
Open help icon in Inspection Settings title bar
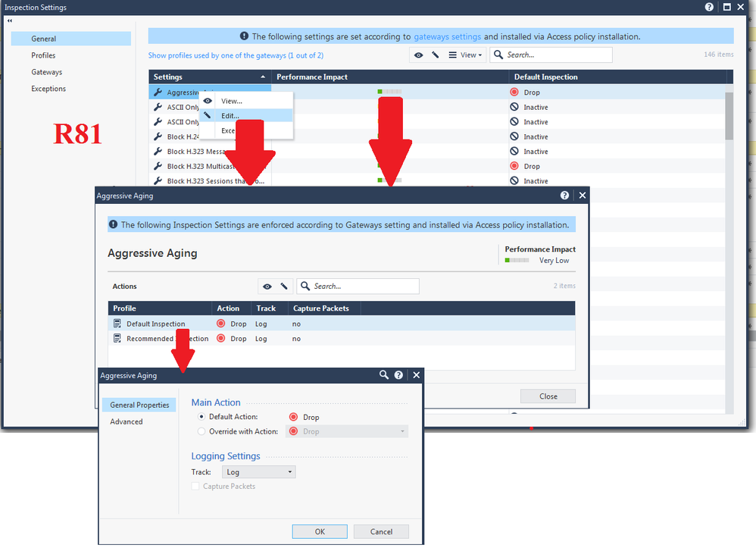[x=709, y=7]
